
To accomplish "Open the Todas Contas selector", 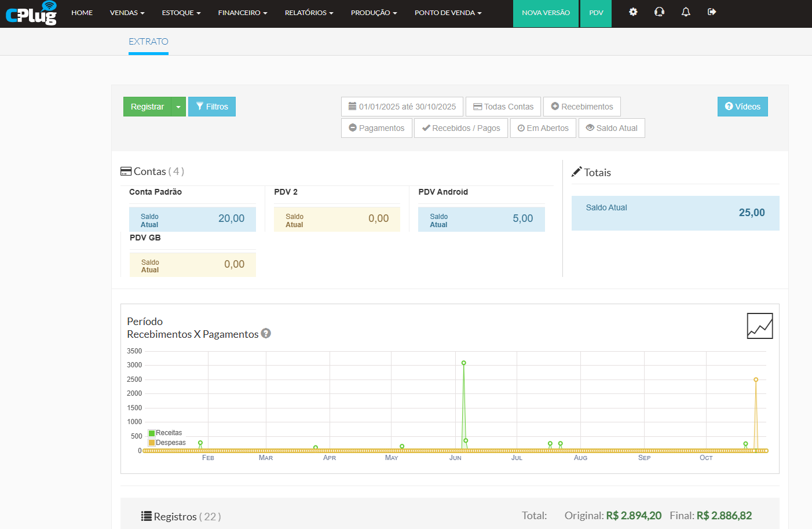I will [x=503, y=107].
